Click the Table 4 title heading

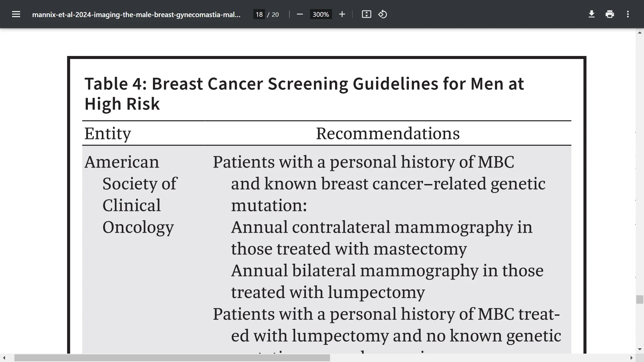(304, 94)
